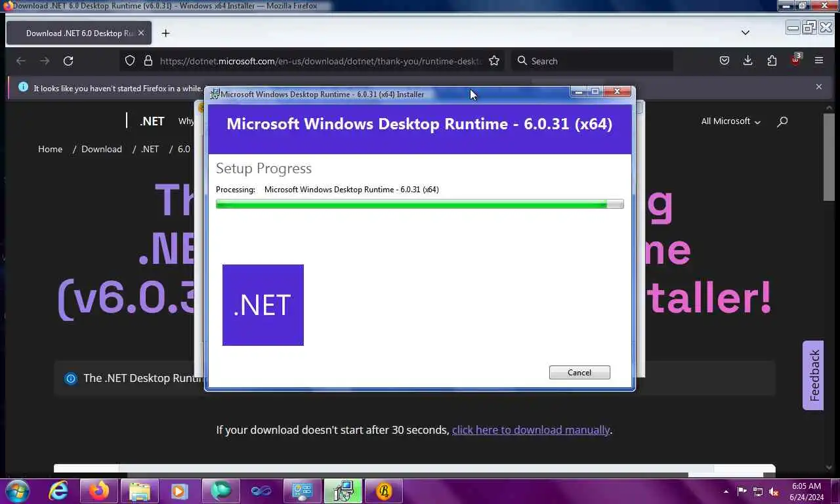Viewport: 840px width, 504px height.
Task: Go to the Download breadcrumb
Action: point(102,149)
